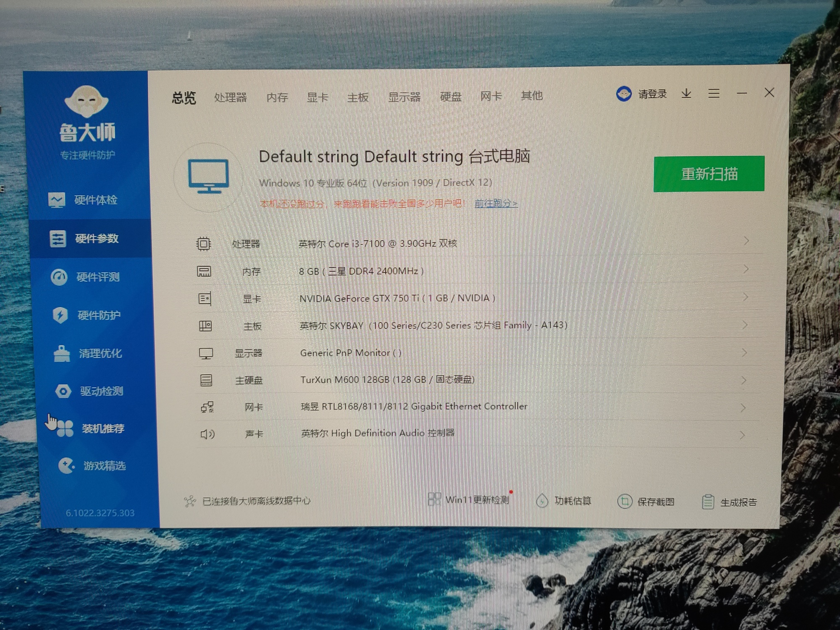Click the 生成报告 clipboard icon
Image resolution: width=840 pixels, height=630 pixels.
point(708,502)
